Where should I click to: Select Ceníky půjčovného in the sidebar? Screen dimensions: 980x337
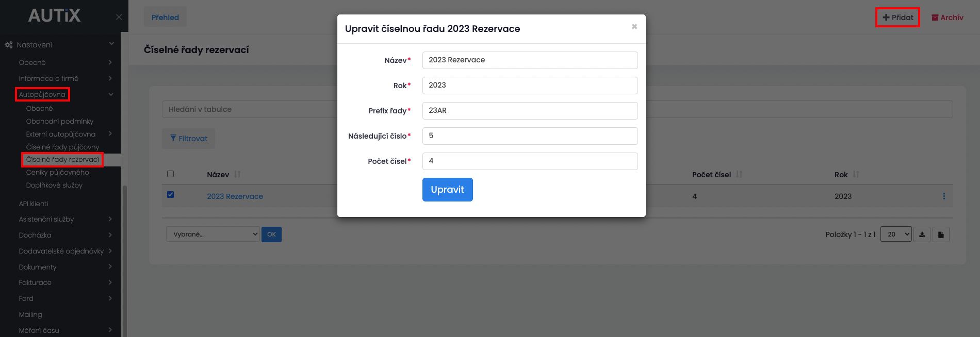coord(58,173)
